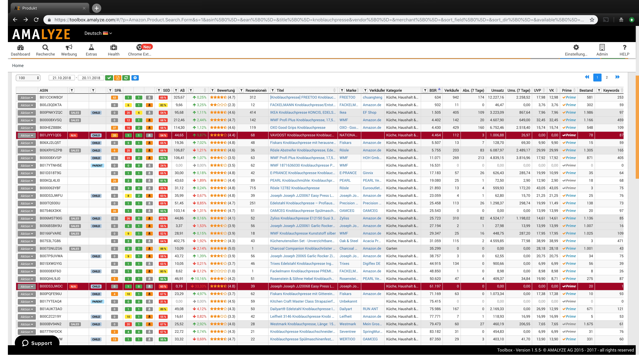Expand Aktion menu for B01JYY1QE6
Image resolution: width=639 pixels, height=364 pixels.
(x=26, y=135)
